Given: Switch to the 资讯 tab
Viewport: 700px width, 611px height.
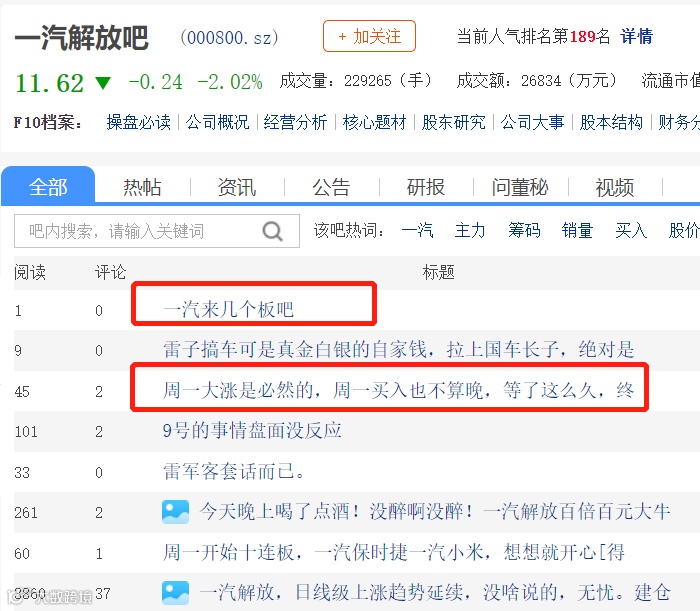Looking at the screenshot, I should 237,187.
